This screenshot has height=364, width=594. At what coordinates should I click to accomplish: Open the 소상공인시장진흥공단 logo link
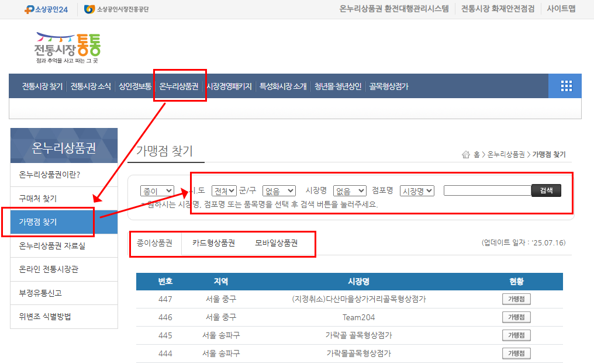coord(116,9)
